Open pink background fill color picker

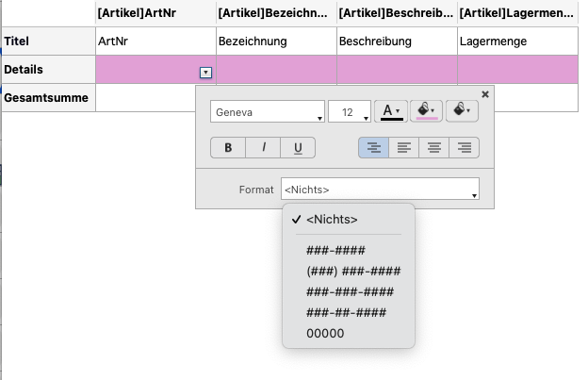[427, 111]
